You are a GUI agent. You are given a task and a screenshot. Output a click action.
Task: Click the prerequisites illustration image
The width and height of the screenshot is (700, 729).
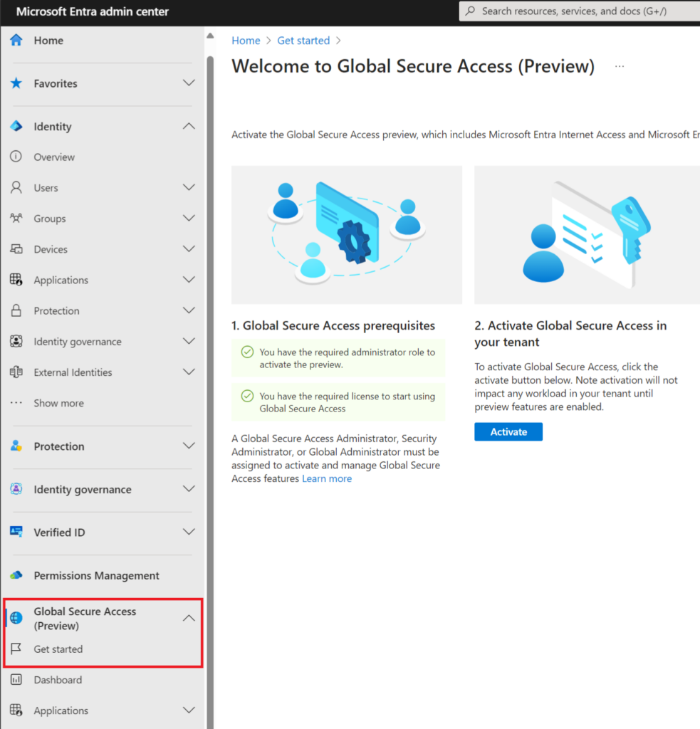pos(347,235)
